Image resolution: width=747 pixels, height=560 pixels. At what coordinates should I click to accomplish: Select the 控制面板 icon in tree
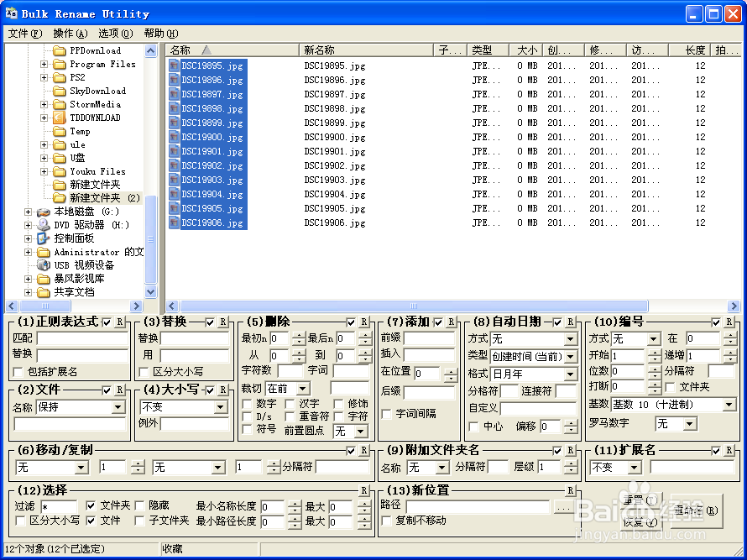(44, 238)
